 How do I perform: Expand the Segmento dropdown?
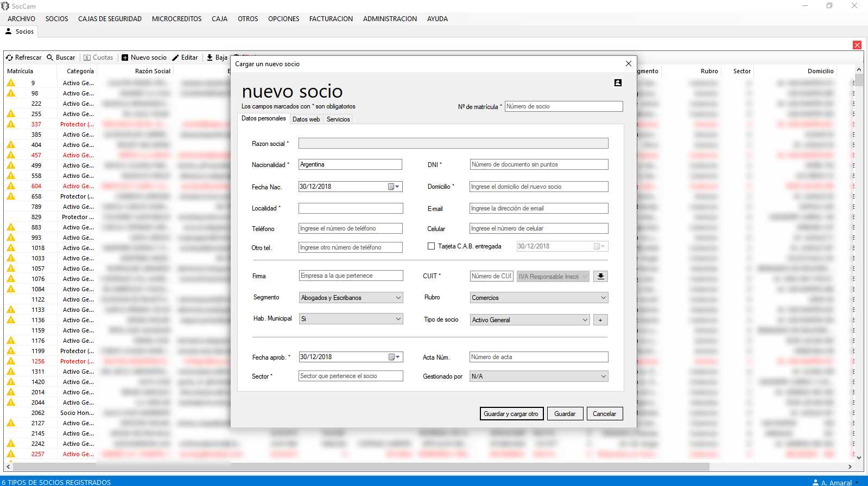[x=398, y=298]
